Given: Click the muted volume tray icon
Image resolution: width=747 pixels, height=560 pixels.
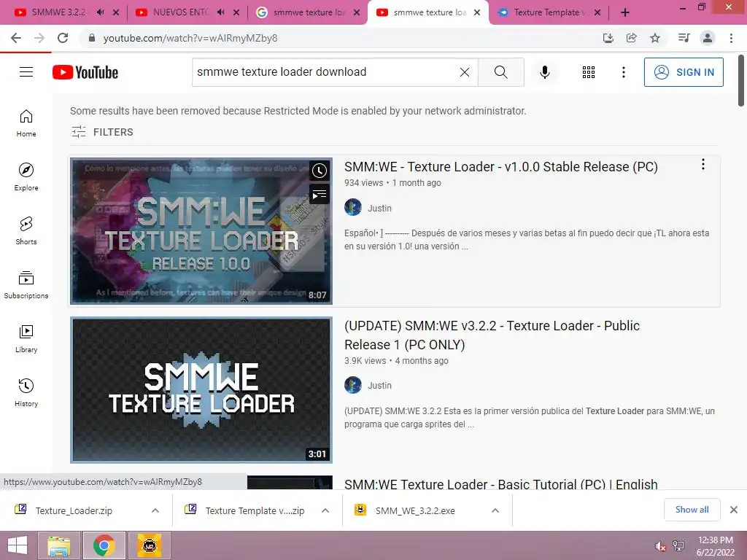Looking at the screenshot, I should pyautogui.click(x=660, y=546).
